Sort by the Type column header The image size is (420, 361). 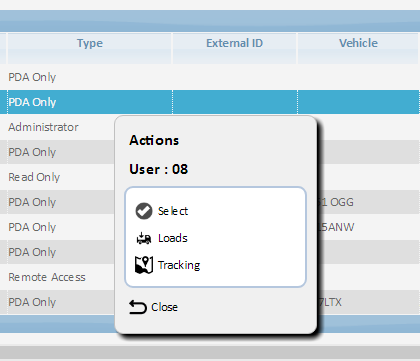[90, 43]
